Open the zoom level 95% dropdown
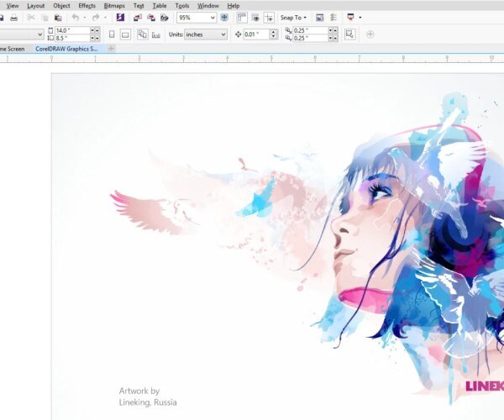The image size is (504, 420). tap(212, 18)
